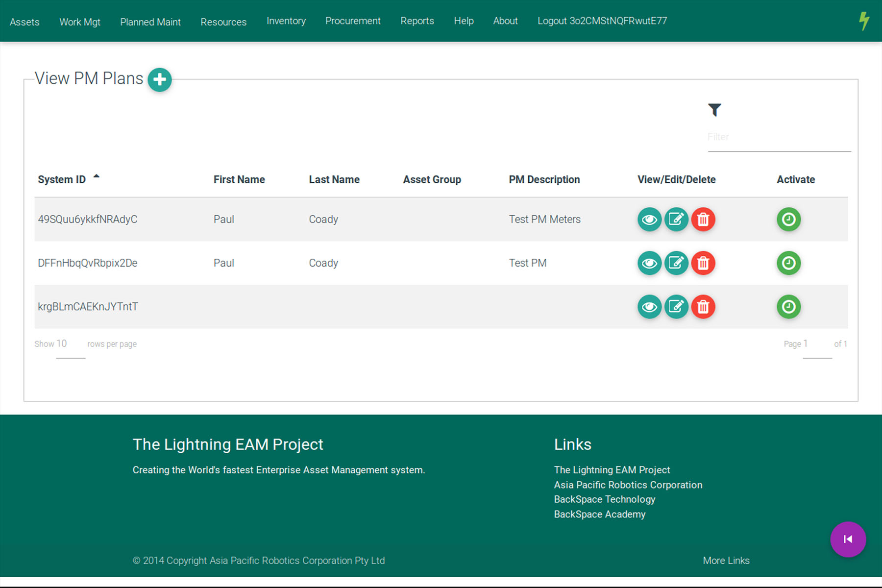Edit the Page number field
Viewport: 882px width, 588px height.
pos(817,344)
